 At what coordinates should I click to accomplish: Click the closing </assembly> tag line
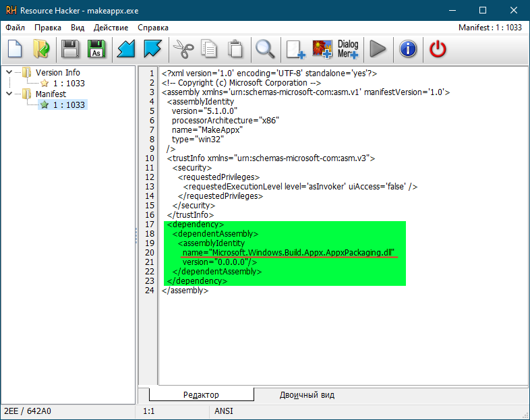185,291
